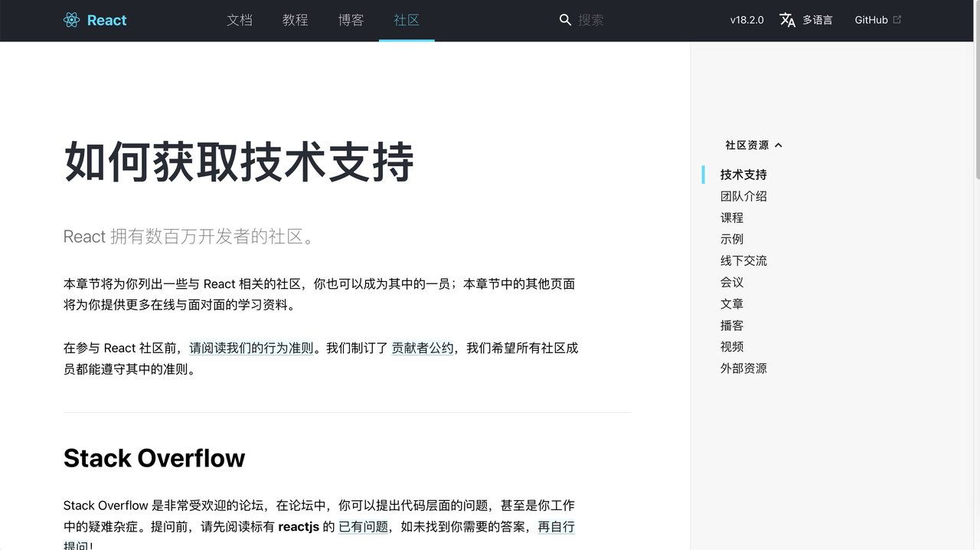Select 线下交流 in the sidebar

[x=743, y=260]
